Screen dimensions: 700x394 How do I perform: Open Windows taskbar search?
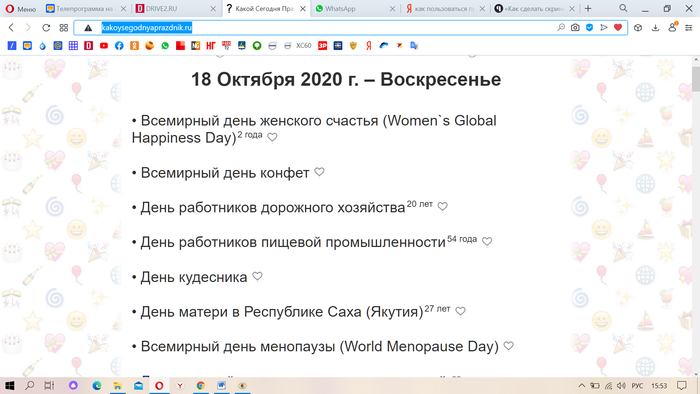coord(29,386)
